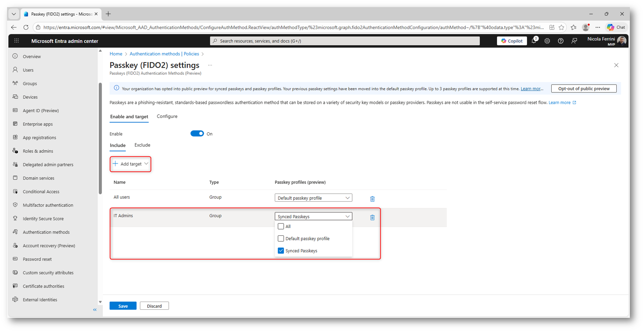Click the help question mark icon

click(x=560, y=41)
